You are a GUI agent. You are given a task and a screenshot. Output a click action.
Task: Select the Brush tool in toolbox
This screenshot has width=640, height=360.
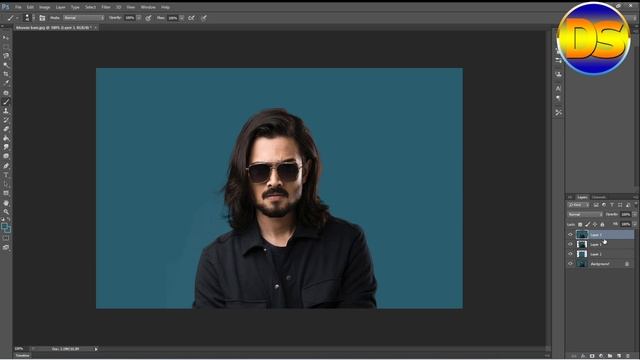(6, 102)
